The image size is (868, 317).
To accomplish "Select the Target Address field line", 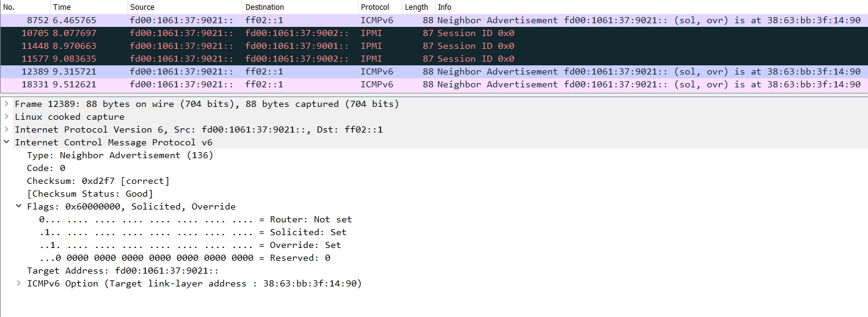I will (x=122, y=271).
